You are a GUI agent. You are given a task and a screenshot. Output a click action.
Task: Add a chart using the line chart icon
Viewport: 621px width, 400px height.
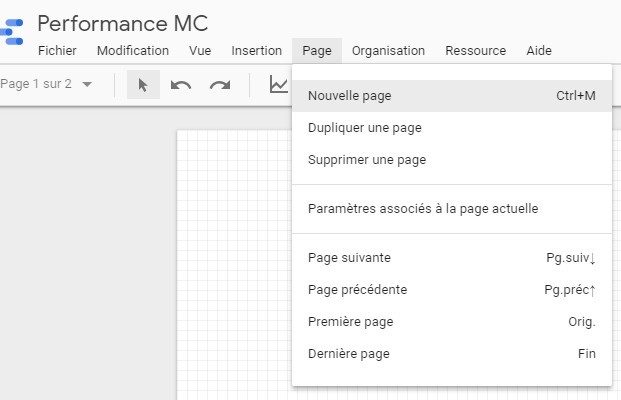coord(278,85)
